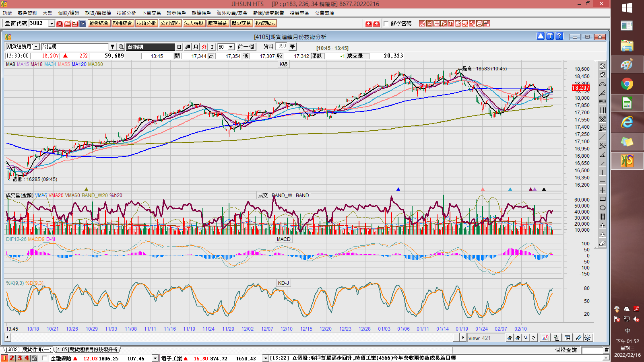The width and height of the screenshot is (644, 362).
Task: Open the 功能 menu
Action: 7,13
